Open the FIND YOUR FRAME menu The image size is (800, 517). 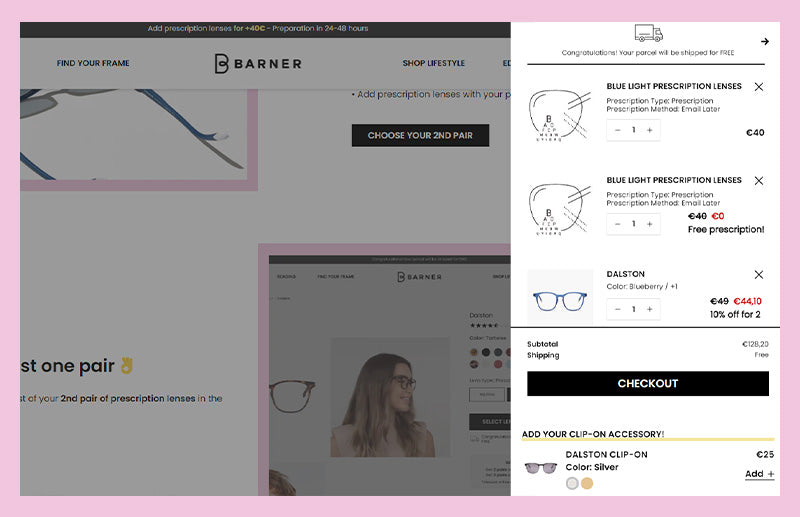[93, 63]
